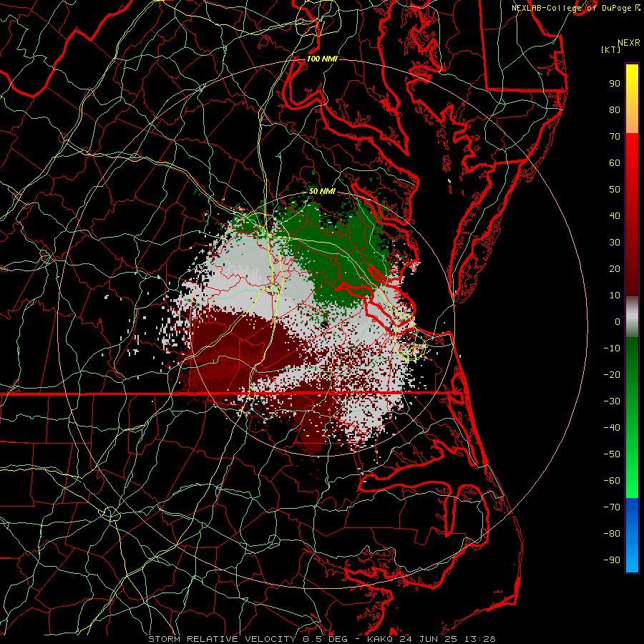The width and height of the screenshot is (644, 644).
Task: Click the positive 60 value on the velocity scale
Action: point(615,162)
